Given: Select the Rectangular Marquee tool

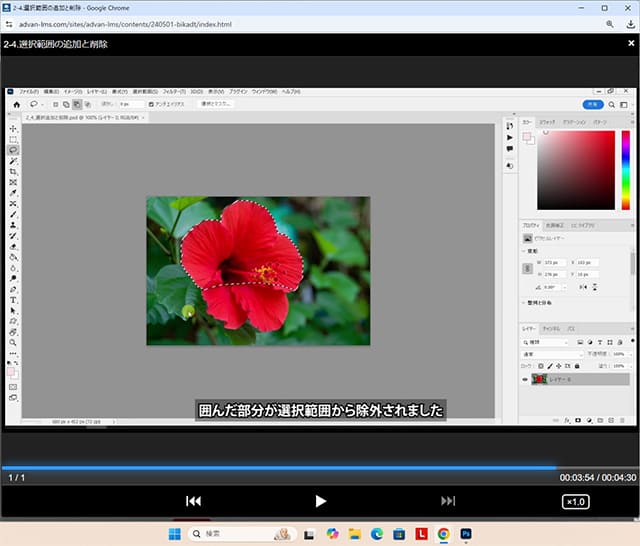Looking at the screenshot, I should coord(13,139).
